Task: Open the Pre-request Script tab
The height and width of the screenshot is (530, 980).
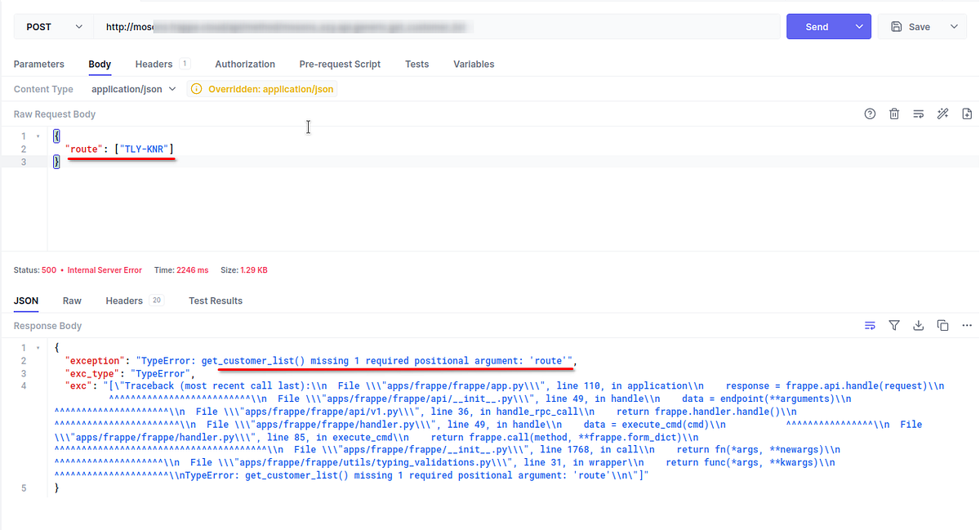Action: pyautogui.click(x=340, y=64)
